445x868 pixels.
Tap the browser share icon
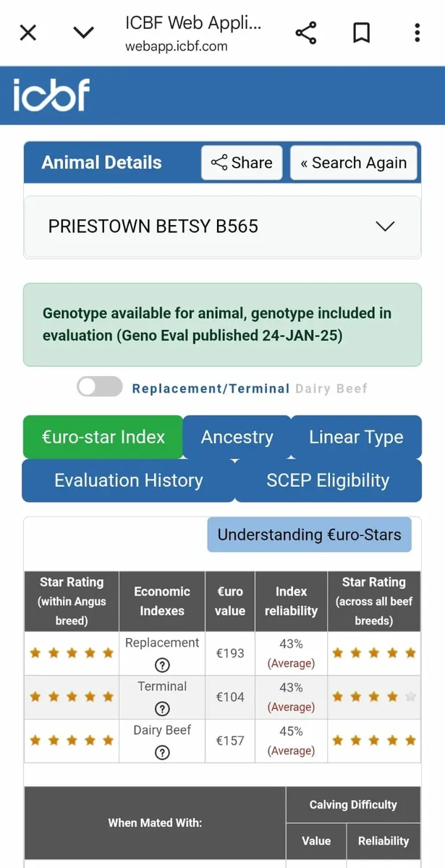(x=306, y=33)
